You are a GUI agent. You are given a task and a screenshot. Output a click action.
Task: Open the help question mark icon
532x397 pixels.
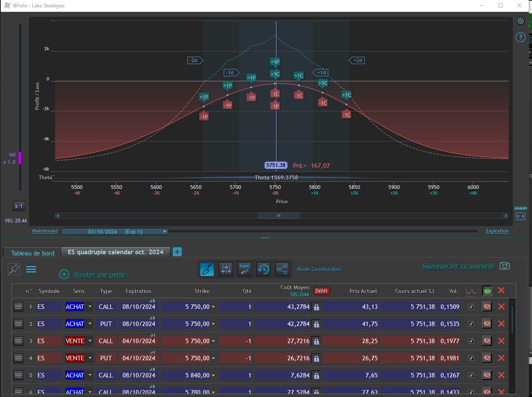tap(520, 37)
